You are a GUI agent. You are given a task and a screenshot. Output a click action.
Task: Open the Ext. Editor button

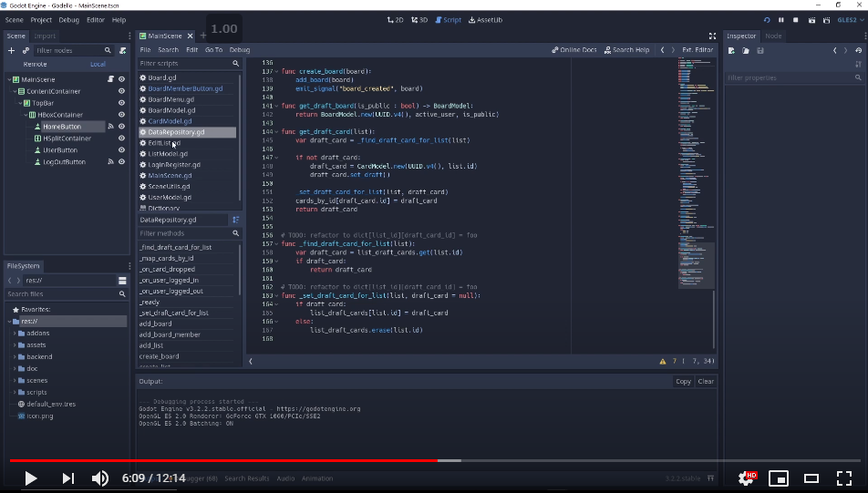697,50
